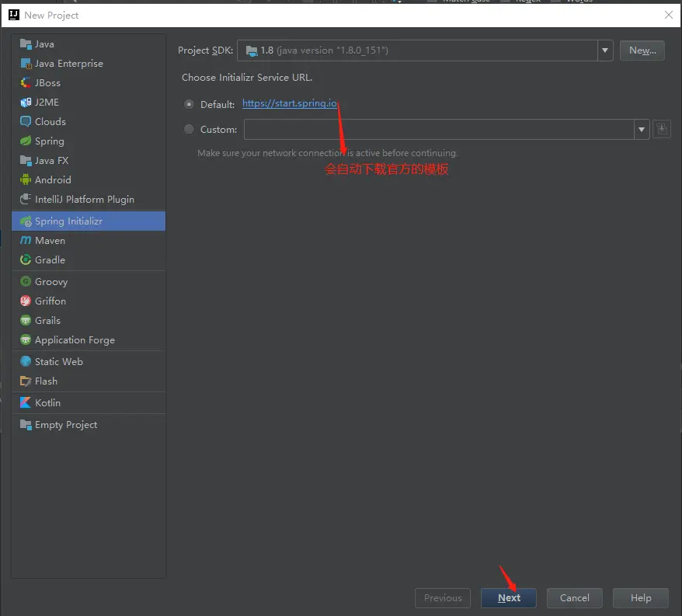Click the Spring Initializr icon
This screenshot has width=682, height=616.
[26, 221]
